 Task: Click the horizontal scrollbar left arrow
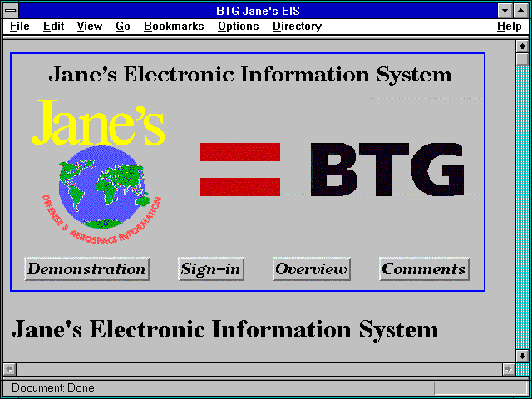10,369
